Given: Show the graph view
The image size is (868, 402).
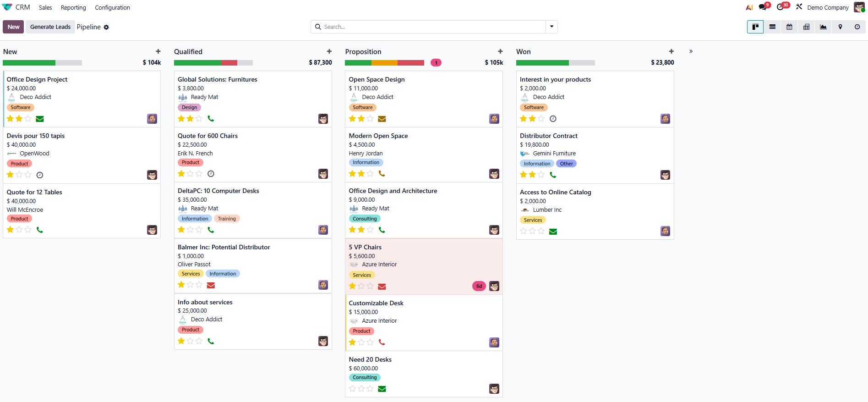Looking at the screenshot, I should coord(823,27).
